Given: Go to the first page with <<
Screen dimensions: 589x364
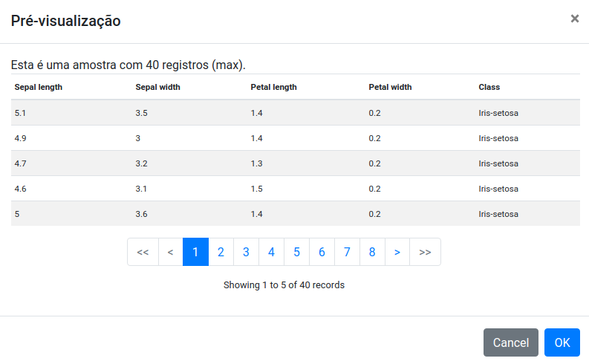Looking at the screenshot, I should click(x=143, y=252).
